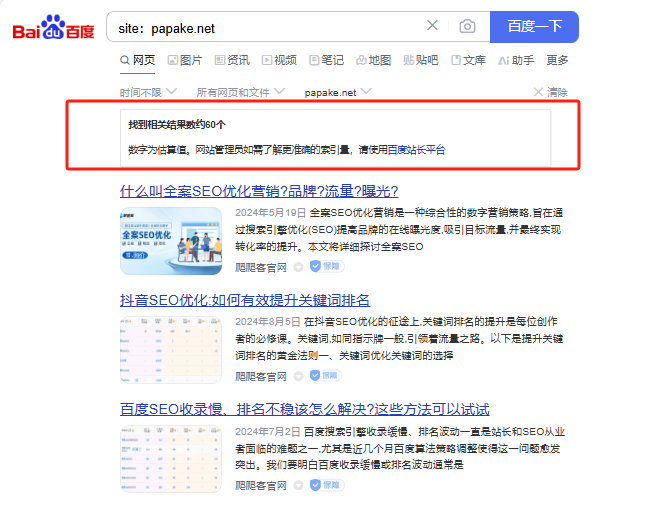This screenshot has width=656, height=506.
Task: Click the 百度SEO收录慢 result thumbnail
Action: click(x=171, y=459)
